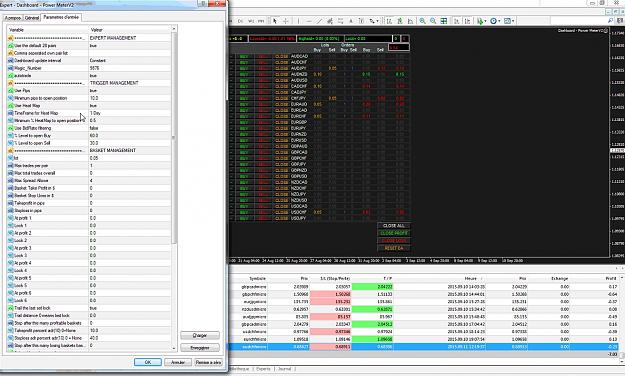
Task: Sort trades by Profit column header
Action: pos(610,279)
